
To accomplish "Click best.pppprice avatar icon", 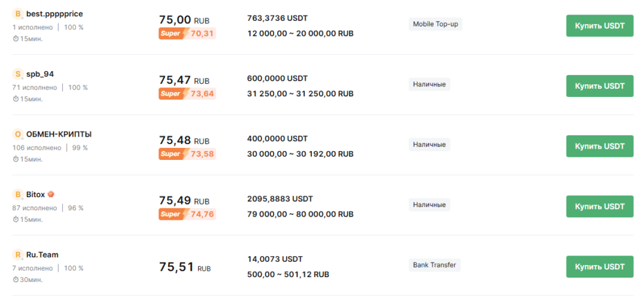I will tap(18, 14).
